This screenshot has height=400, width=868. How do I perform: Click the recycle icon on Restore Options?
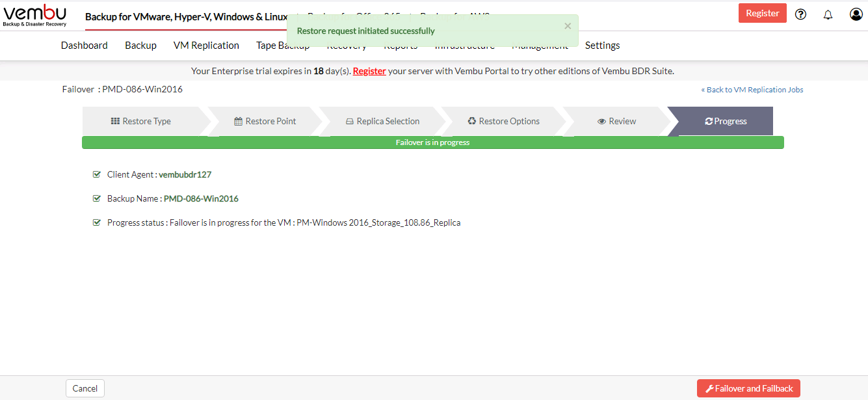click(472, 121)
